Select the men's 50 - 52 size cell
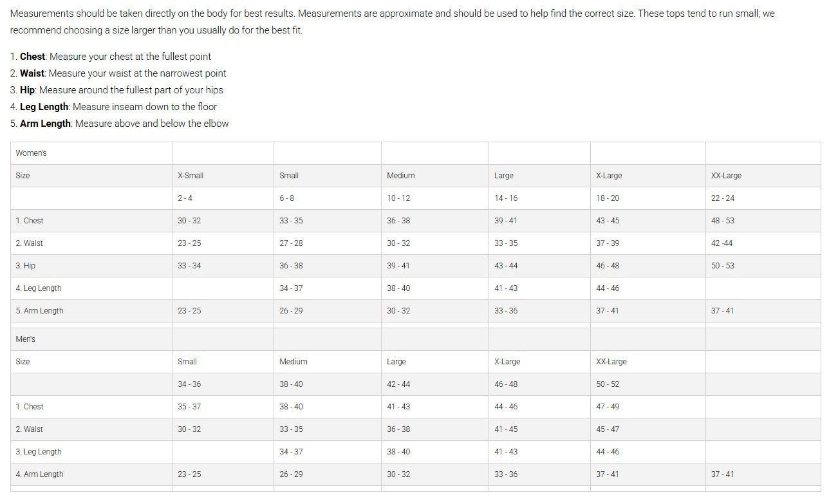 click(608, 384)
